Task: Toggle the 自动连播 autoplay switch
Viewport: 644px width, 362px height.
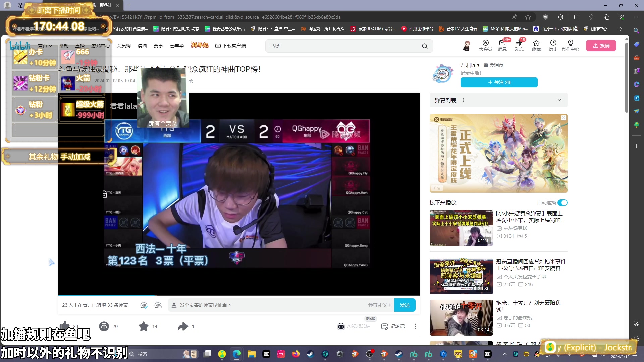Action: coord(562,203)
